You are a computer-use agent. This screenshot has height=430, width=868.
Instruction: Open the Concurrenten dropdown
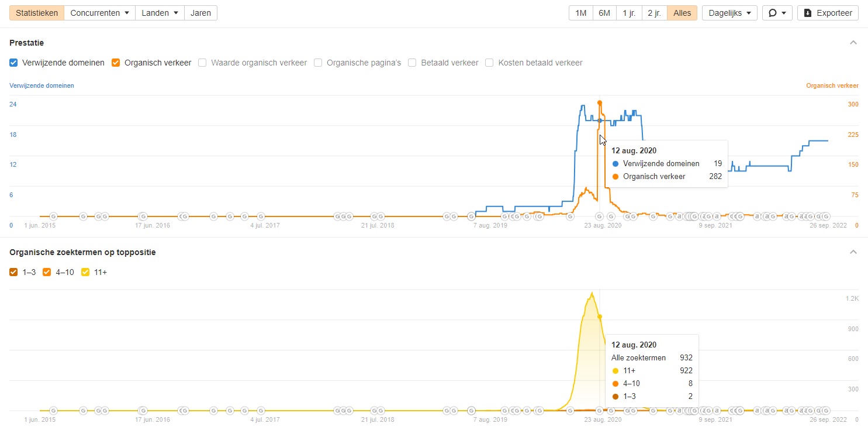(x=99, y=13)
